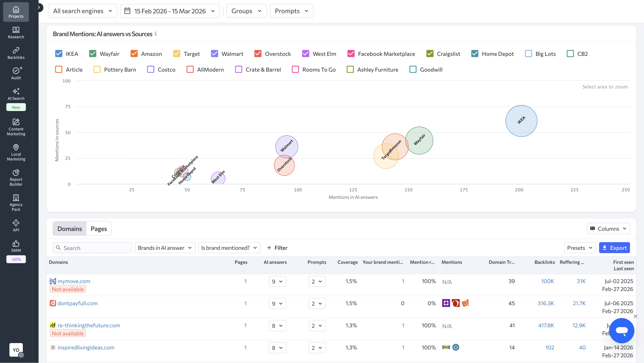Image resolution: width=644 pixels, height=363 pixels.
Task: Open the Presets dropdown
Action: pos(580,248)
